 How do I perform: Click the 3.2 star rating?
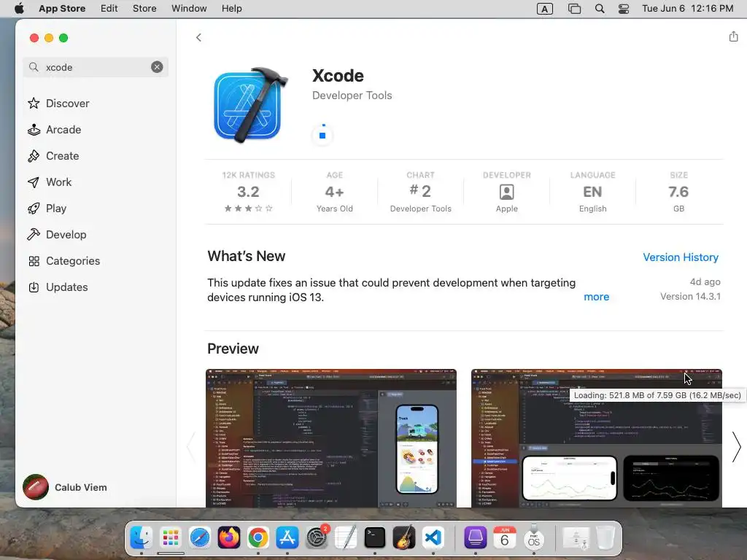click(248, 192)
